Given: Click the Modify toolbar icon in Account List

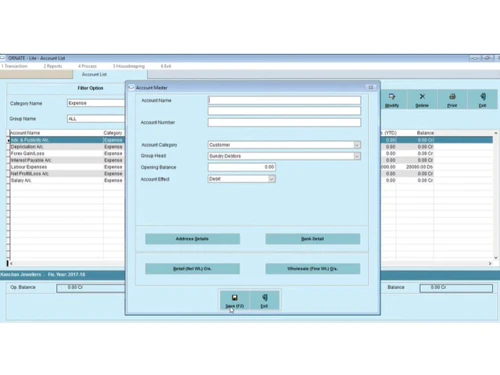Looking at the screenshot, I should pos(392,100).
